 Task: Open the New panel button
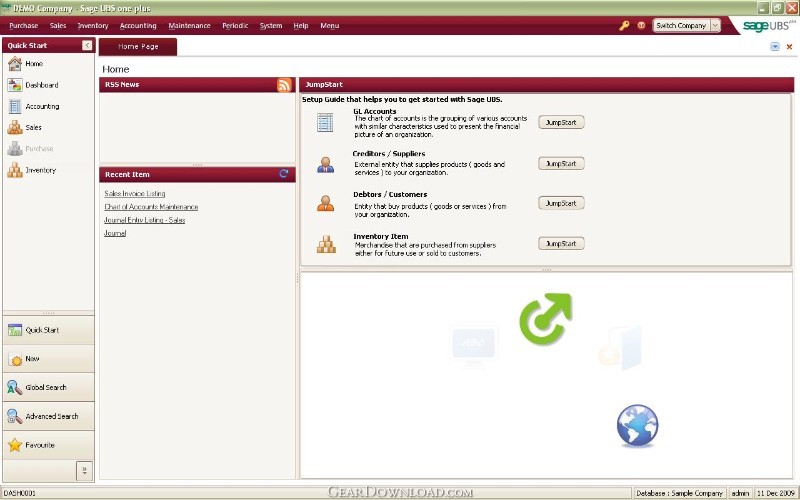point(48,359)
